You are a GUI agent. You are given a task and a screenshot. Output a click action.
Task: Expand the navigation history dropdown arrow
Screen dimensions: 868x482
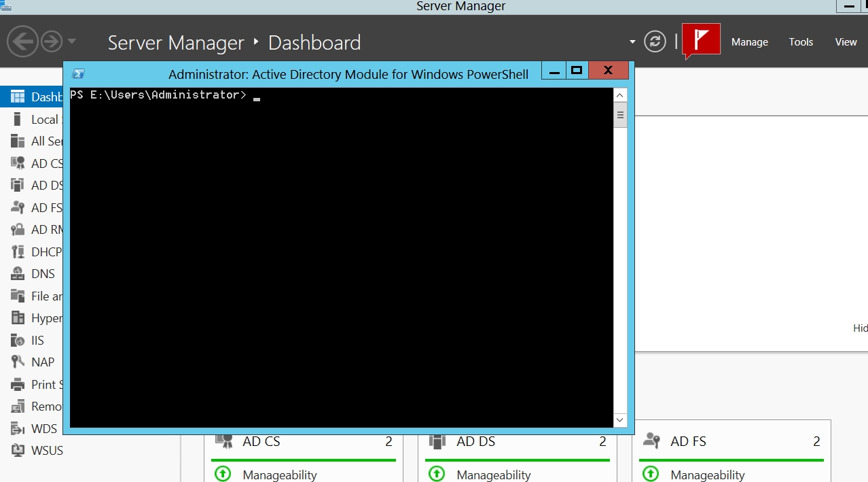click(x=72, y=42)
